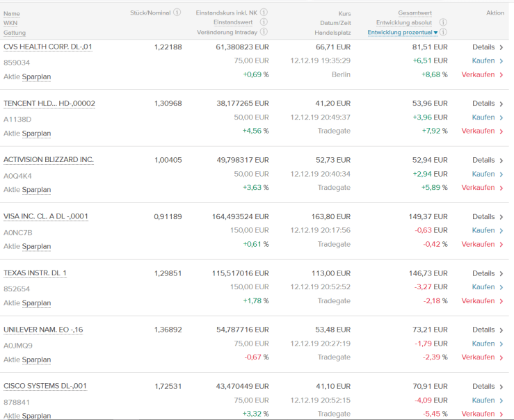Open info icon beside Entwicklung prozentual
Viewport: 514px width, 420px height.
(443, 32)
